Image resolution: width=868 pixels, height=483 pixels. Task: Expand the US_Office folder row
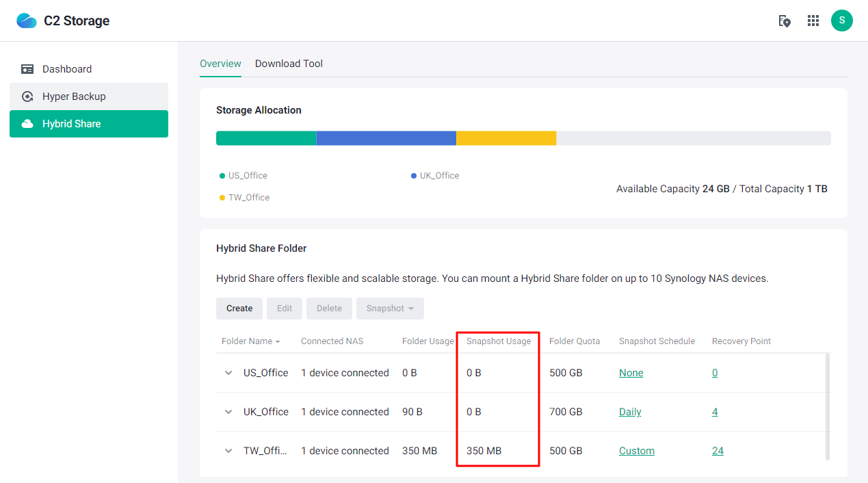pyautogui.click(x=228, y=372)
